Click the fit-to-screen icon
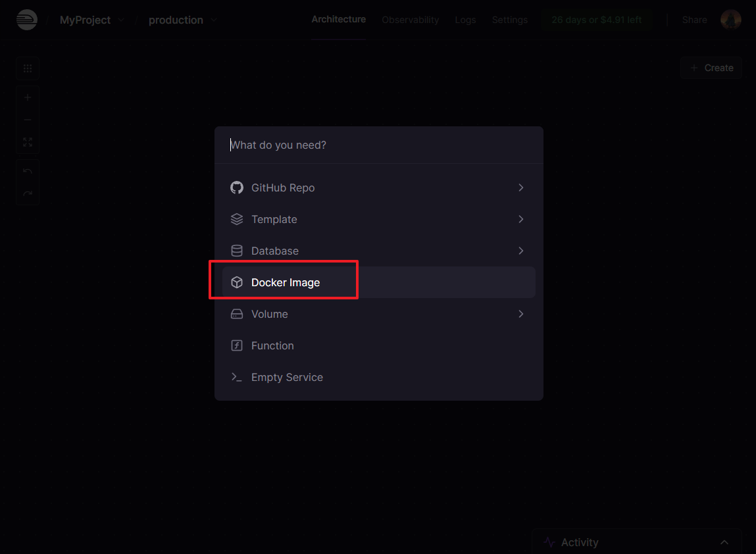756x554 pixels. click(28, 142)
